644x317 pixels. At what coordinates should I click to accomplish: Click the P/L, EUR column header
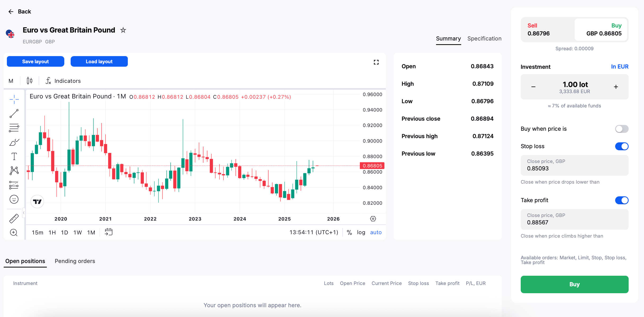(476, 283)
